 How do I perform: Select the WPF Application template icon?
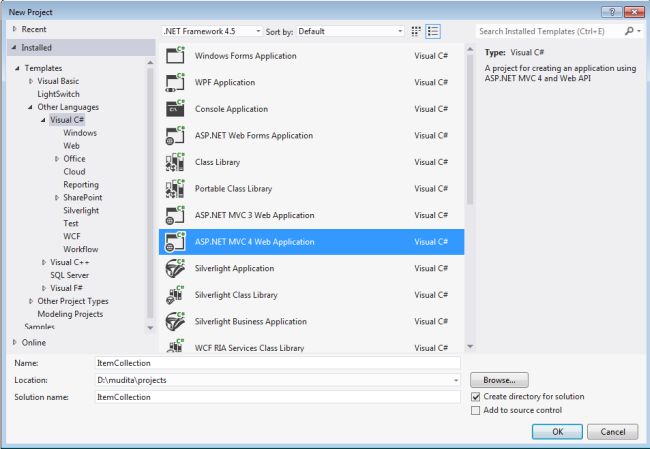click(175, 82)
